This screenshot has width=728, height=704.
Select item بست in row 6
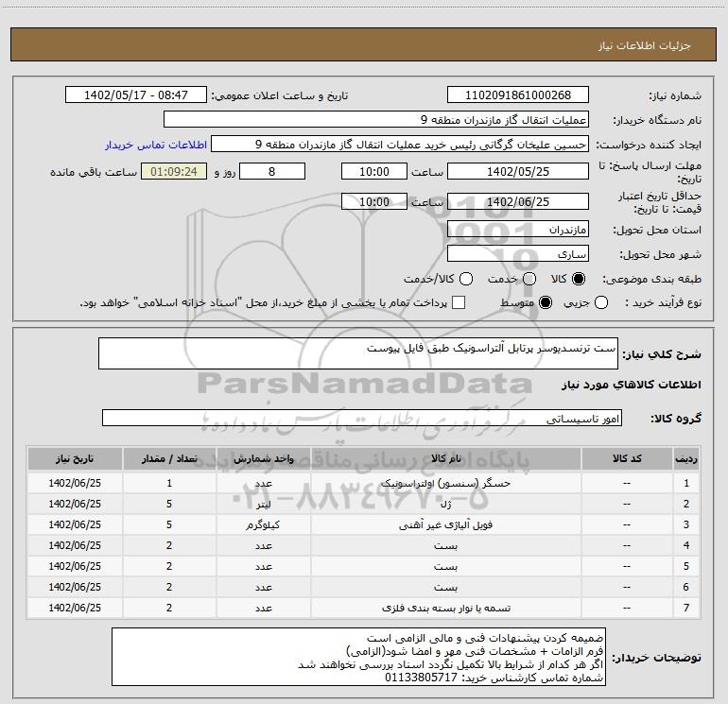[x=445, y=588]
